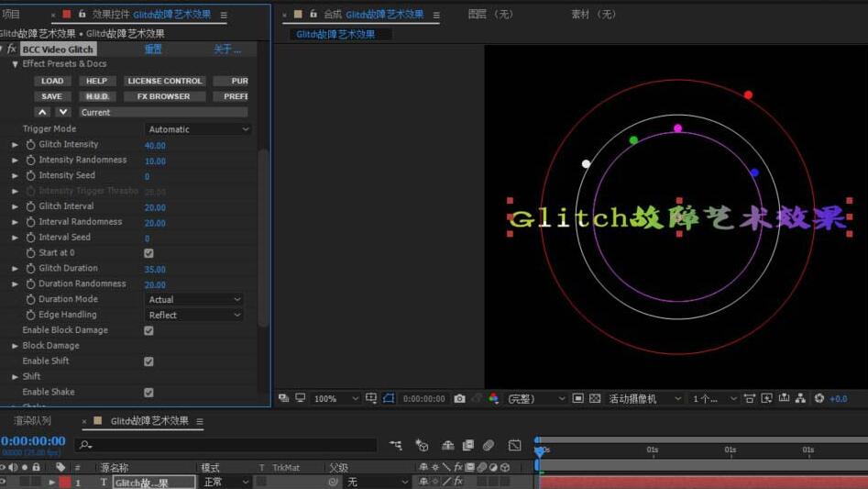
Task: Open the graph editor icon in timeline
Action: coord(515,445)
